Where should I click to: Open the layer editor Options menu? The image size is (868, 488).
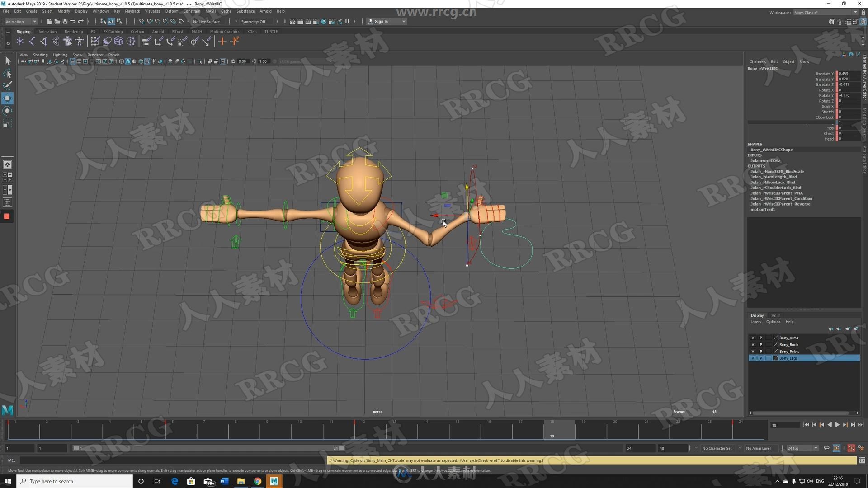[x=773, y=322]
